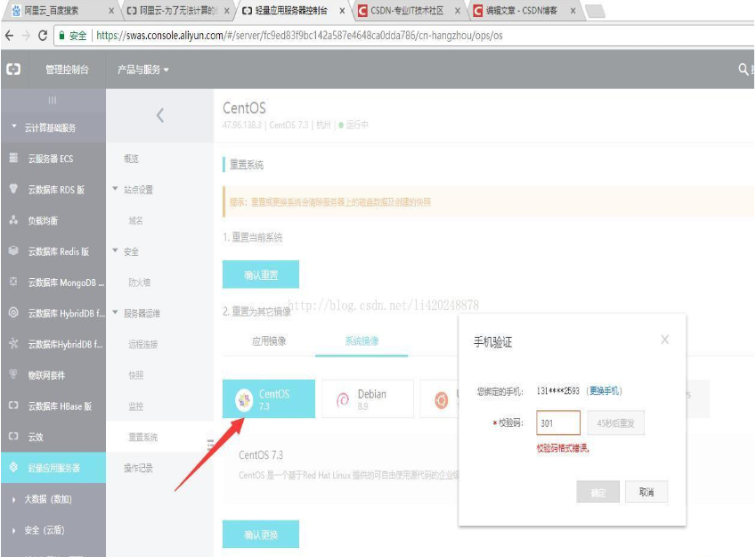Image resolution: width=756 pixels, height=557 pixels.
Task: Click 确定 in the verification dialog
Action: coord(597,492)
